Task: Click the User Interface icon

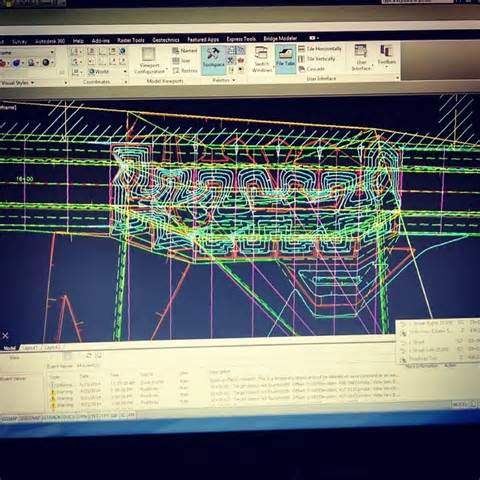Action: click(x=361, y=51)
